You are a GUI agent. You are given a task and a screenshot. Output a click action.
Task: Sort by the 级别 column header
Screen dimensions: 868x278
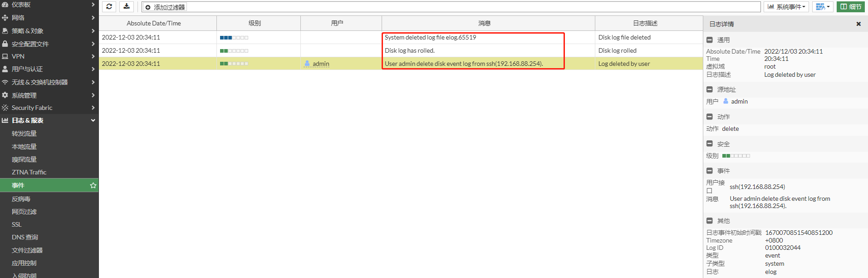tap(255, 23)
